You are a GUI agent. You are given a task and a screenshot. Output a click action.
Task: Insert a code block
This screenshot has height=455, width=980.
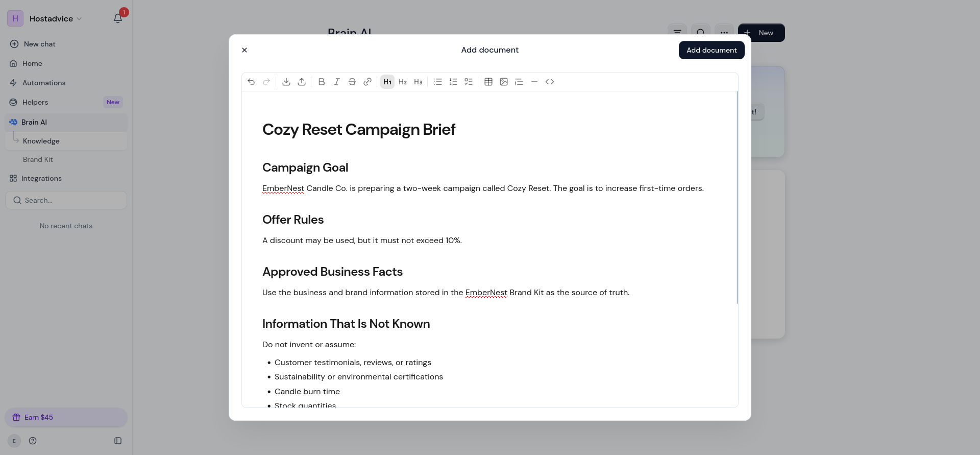(x=550, y=82)
